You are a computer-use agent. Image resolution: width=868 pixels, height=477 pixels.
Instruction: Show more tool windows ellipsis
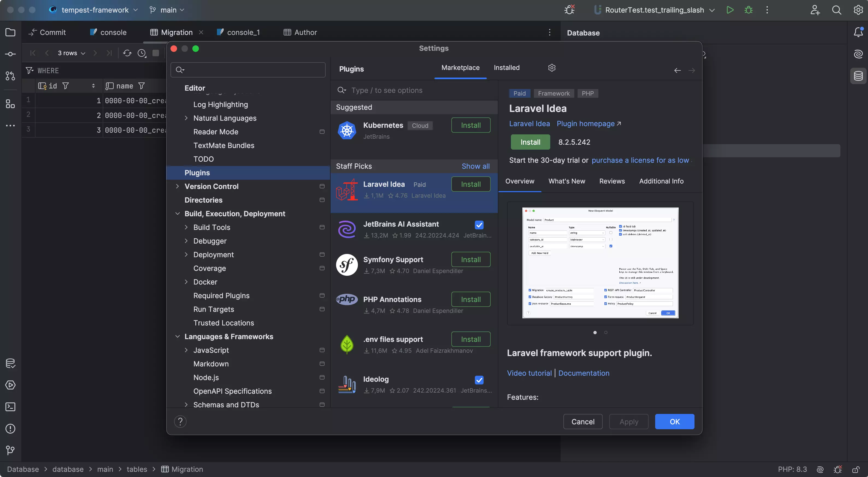pos(10,126)
